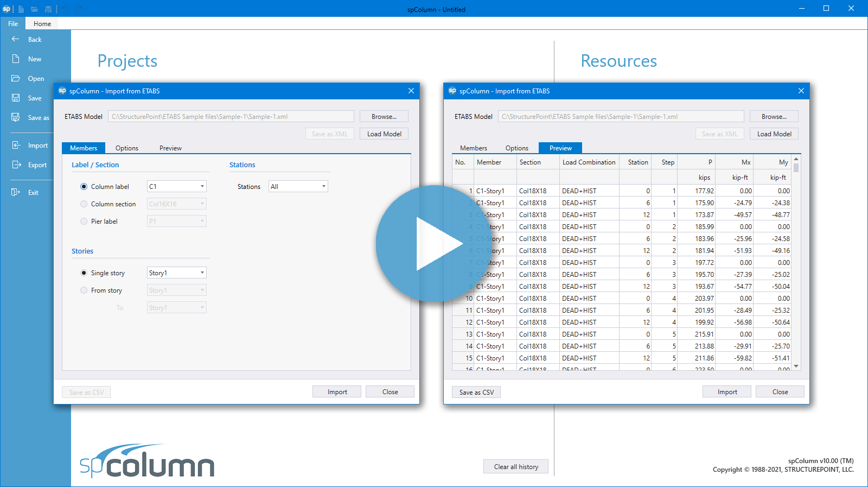Select the Column label radio button
The image size is (868, 487).
[x=84, y=186]
